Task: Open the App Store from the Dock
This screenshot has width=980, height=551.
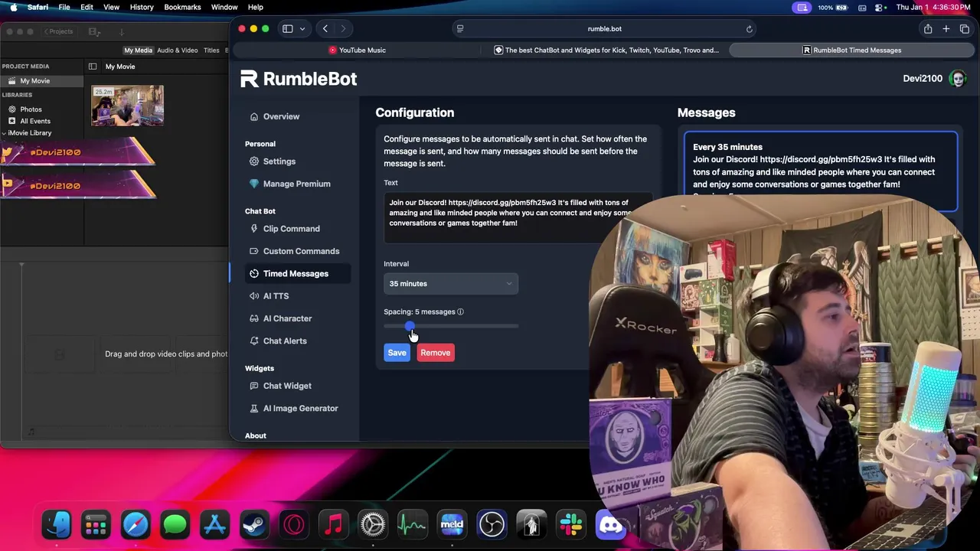Action: pos(215,525)
